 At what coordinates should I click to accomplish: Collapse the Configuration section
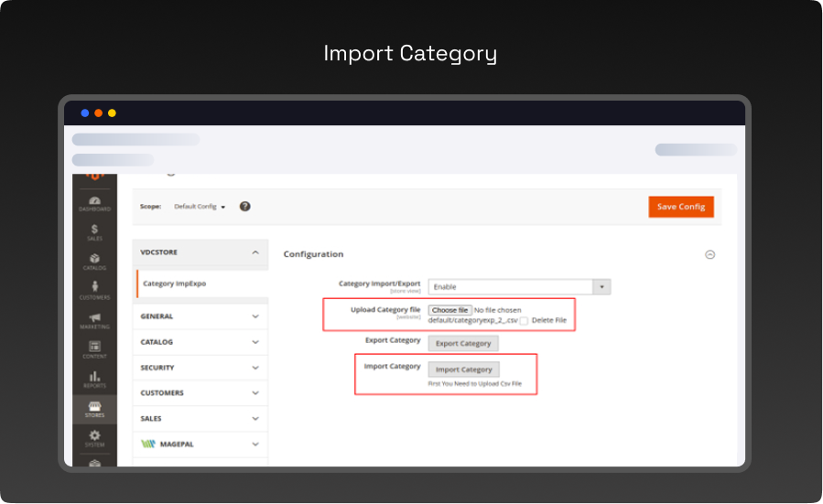(x=709, y=255)
